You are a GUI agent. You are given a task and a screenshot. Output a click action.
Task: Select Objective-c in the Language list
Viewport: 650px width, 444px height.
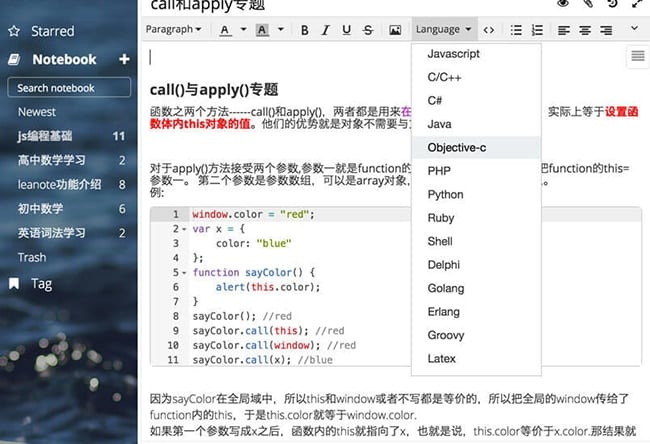[x=457, y=147]
